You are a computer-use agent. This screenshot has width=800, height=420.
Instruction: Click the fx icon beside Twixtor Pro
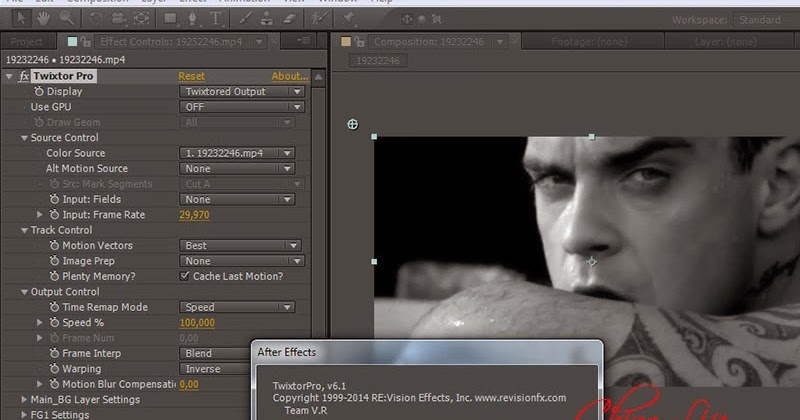tap(24, 76)
